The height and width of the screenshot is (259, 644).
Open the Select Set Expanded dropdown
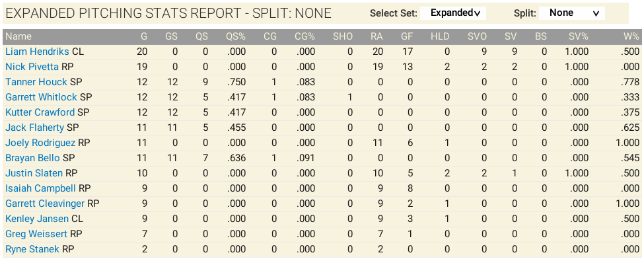tap(453, 13)
